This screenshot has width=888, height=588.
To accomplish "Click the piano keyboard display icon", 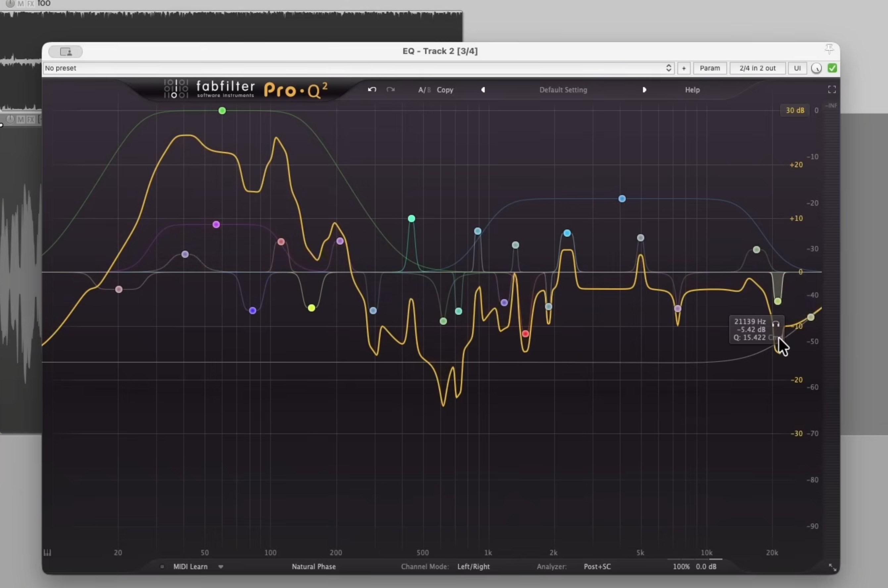I will click(x=47, y=552).
